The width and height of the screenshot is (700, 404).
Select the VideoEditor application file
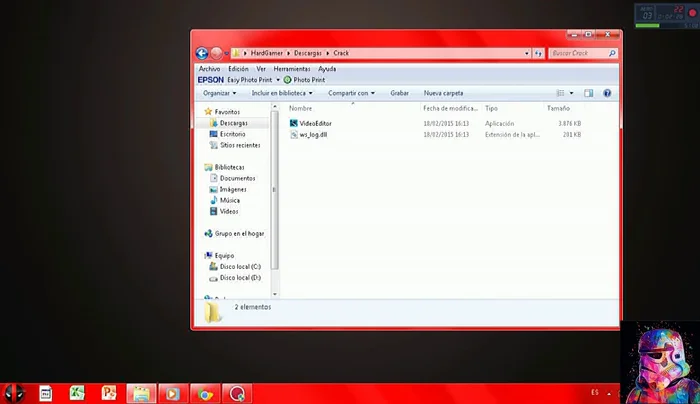point(315,123)
